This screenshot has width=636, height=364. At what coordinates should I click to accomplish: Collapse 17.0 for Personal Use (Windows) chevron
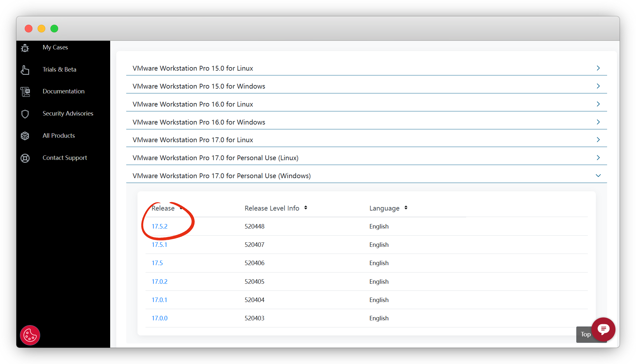pos(598,176)
